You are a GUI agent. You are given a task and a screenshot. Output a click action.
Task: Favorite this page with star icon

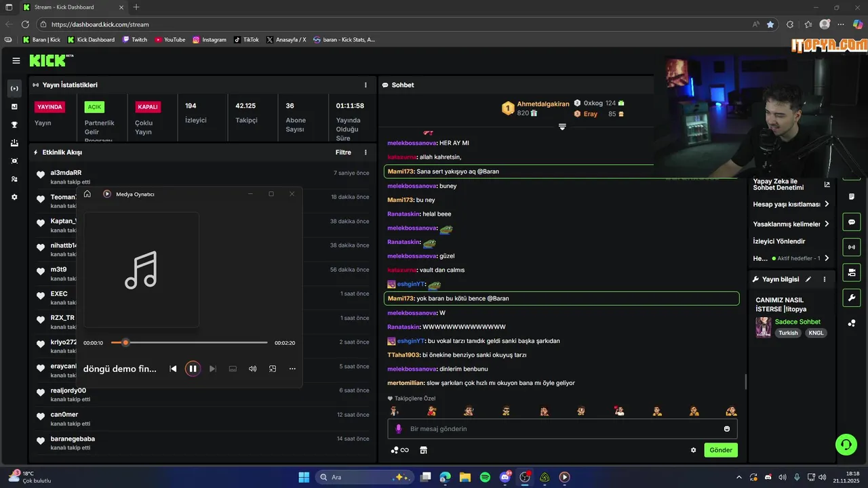(x=770, y=24)
